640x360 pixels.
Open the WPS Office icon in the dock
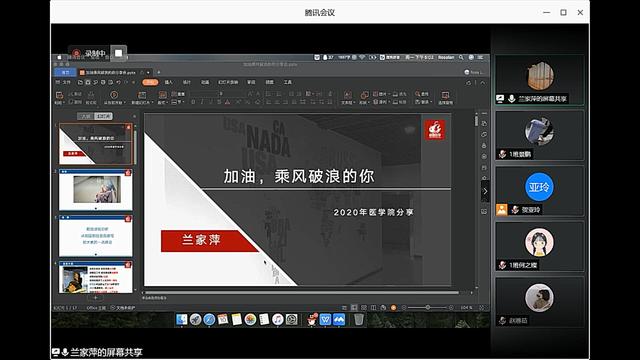pos(325,319)
